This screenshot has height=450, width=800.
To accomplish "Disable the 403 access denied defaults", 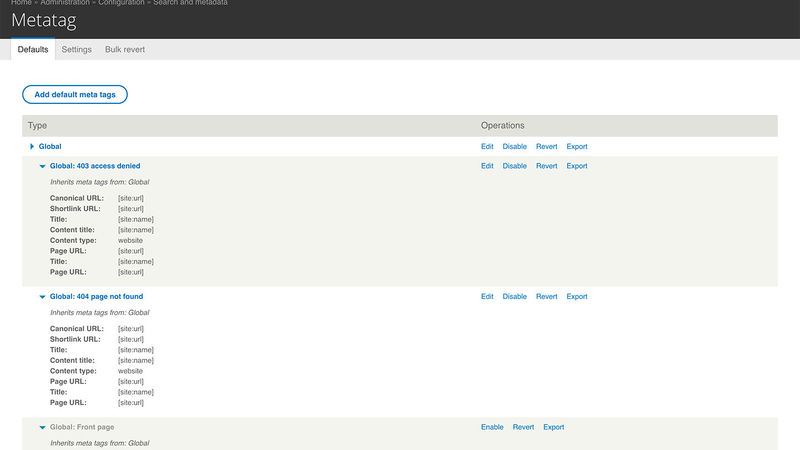I will tap(514, 166).
